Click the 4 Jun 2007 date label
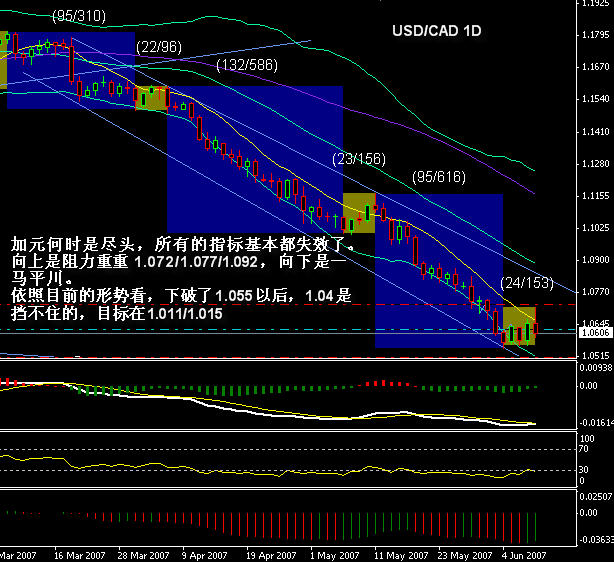 [x=524, y=556]
